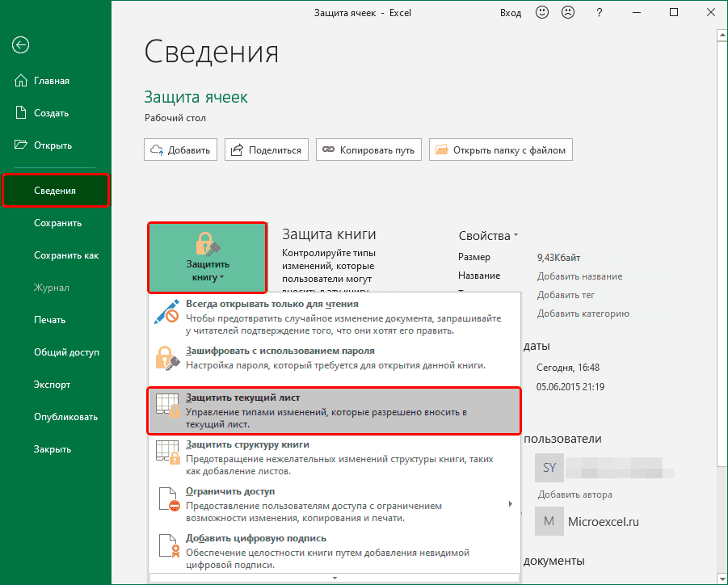Click the share icon on Поделиться button

point(237,149)
